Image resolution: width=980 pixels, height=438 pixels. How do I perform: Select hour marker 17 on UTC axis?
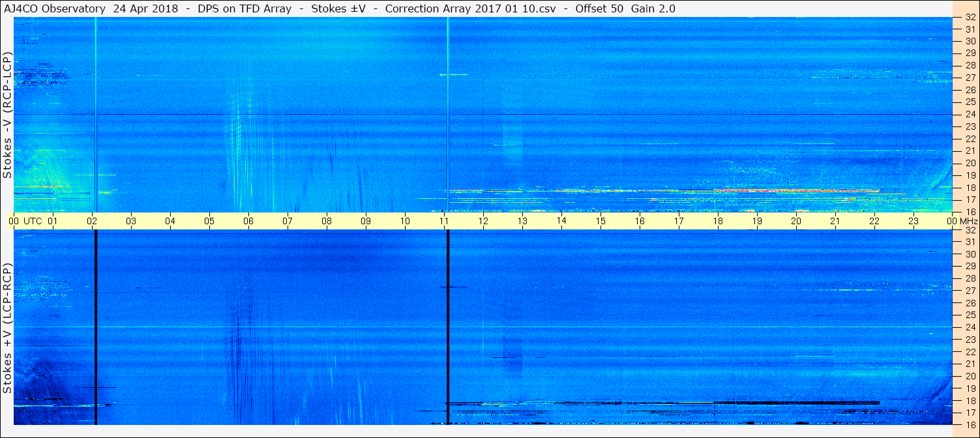coord(679,221)
